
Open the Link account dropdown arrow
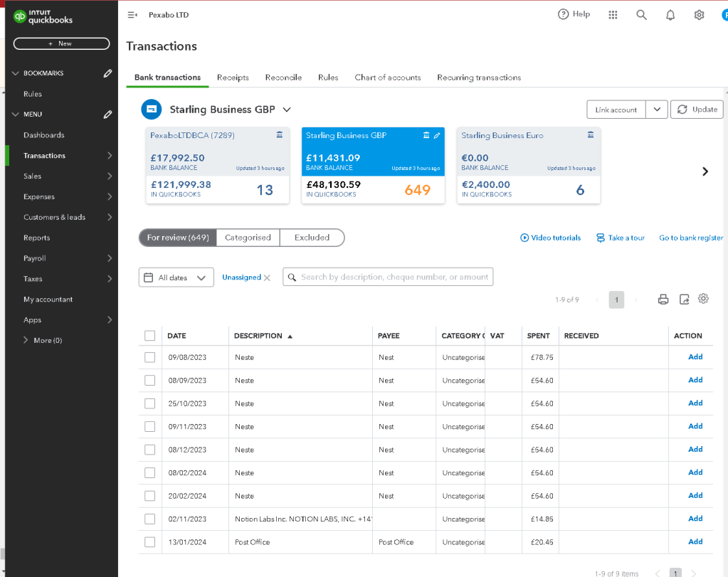click(x=657, y=110)
